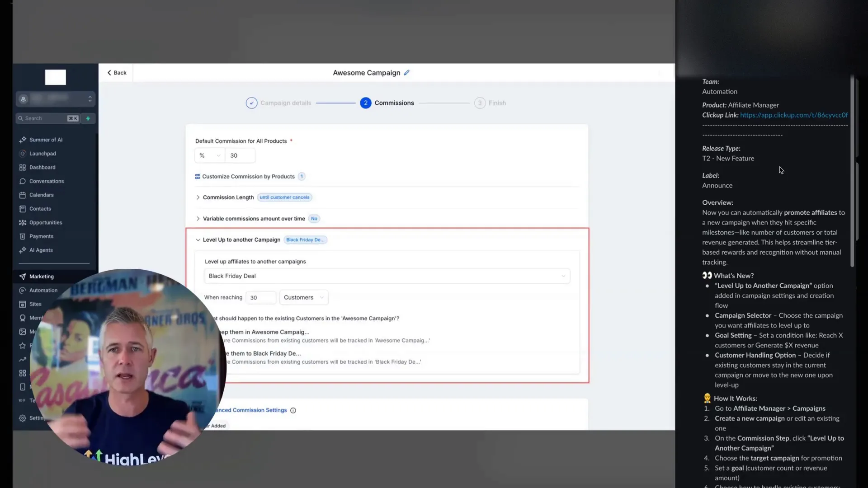Viewport: 868px width, 488px height.
Task: Open the % commission type dropdown
Action: [210, 155]
